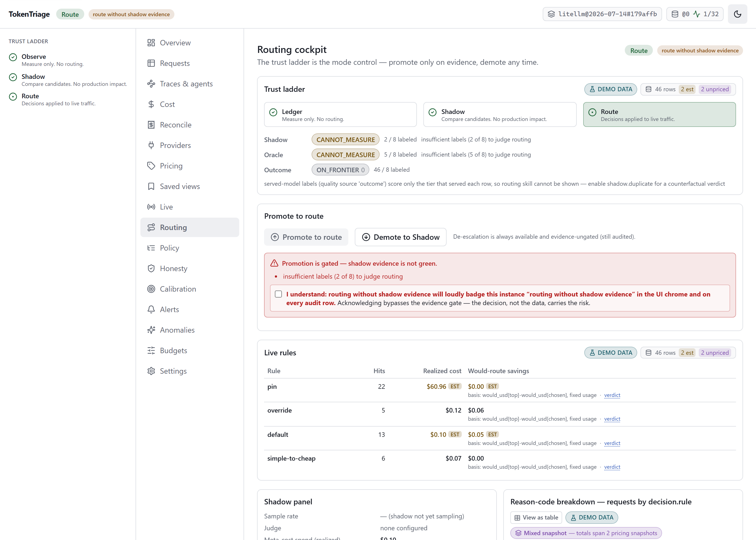Click the header 'route without shadow evidence' badge

tap(131, 14)
